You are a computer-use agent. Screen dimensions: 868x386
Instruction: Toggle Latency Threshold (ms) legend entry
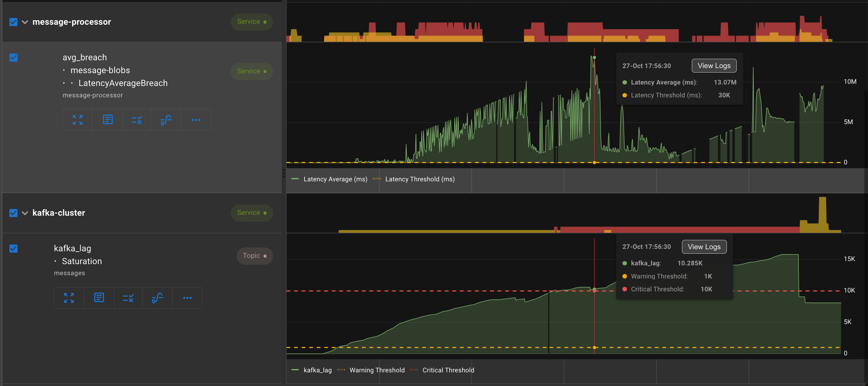419,179
